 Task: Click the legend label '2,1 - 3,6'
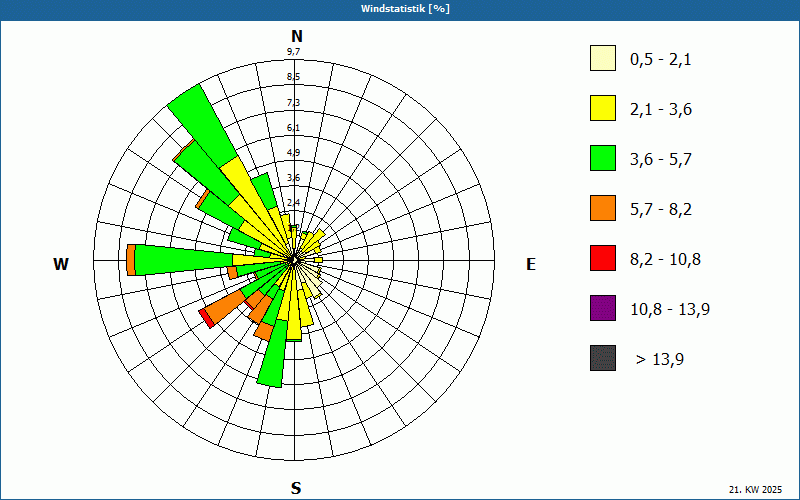pyautogui.click(x=661, y=110)
